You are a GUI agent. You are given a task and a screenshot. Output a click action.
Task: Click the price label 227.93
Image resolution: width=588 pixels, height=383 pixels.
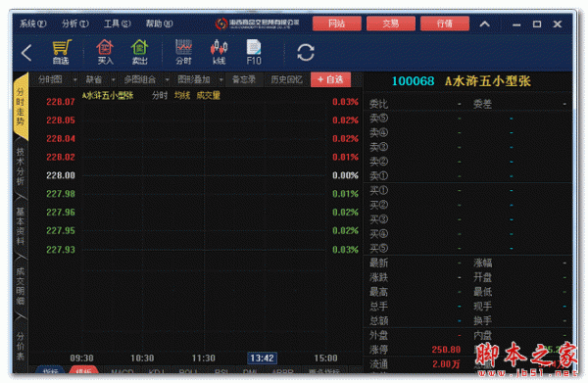coord(61,250)
